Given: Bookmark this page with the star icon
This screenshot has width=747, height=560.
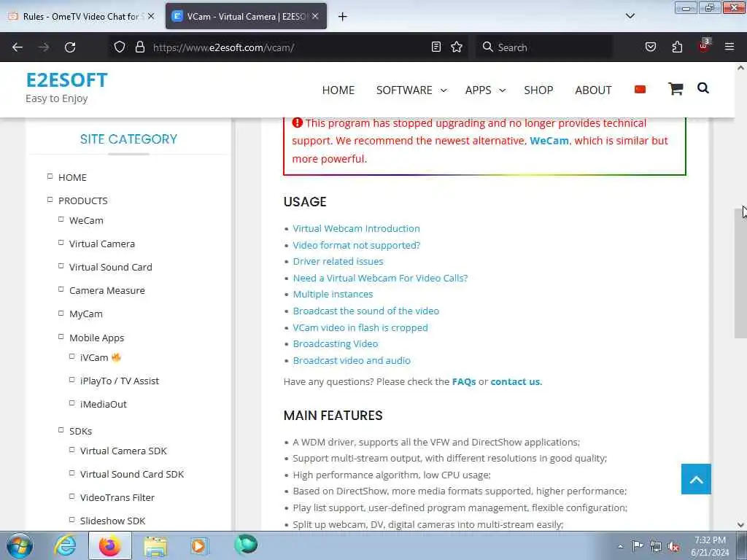Looking at the screenshot, I should [457, 47].
